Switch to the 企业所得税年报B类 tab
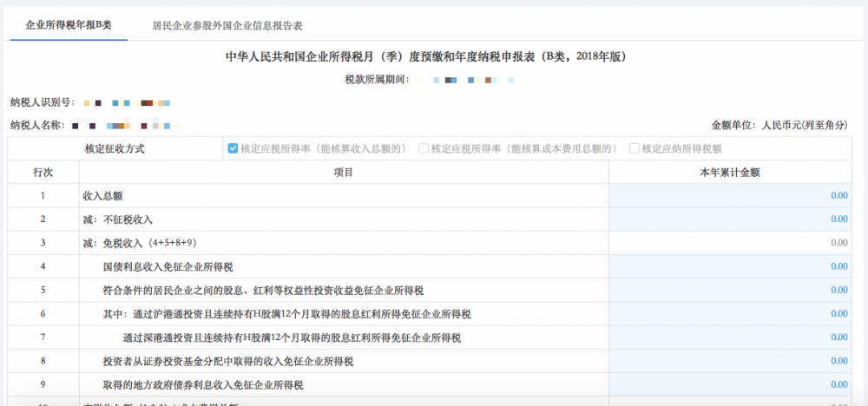868x406 pixels. pos(69,25)
